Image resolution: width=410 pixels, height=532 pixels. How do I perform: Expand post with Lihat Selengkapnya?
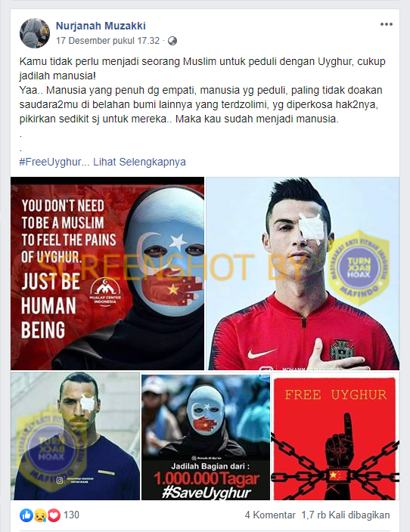click(140, 162)
